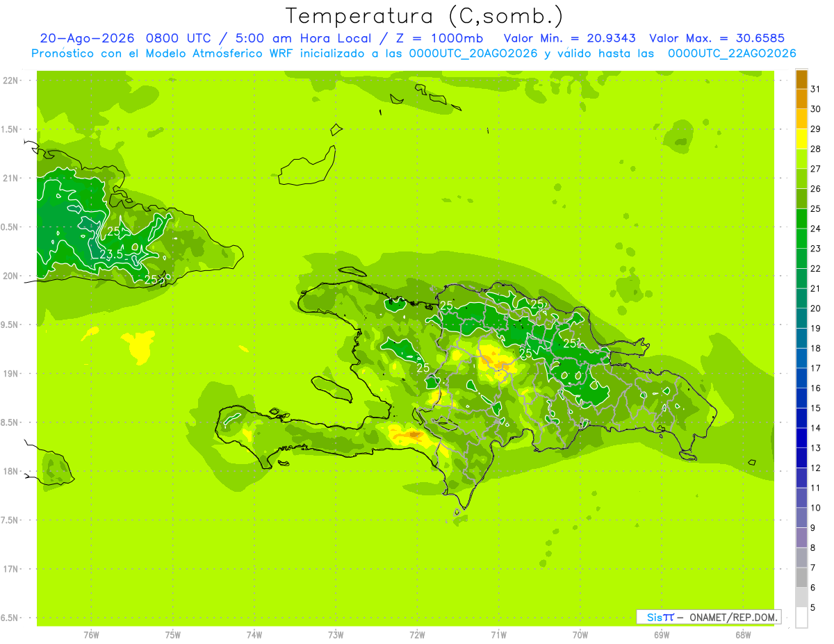Image resolution: width=834 pixels, height=644 pixels.
Task: Click the Valor Max. = 30.6585 text
Action: point(717,38)
